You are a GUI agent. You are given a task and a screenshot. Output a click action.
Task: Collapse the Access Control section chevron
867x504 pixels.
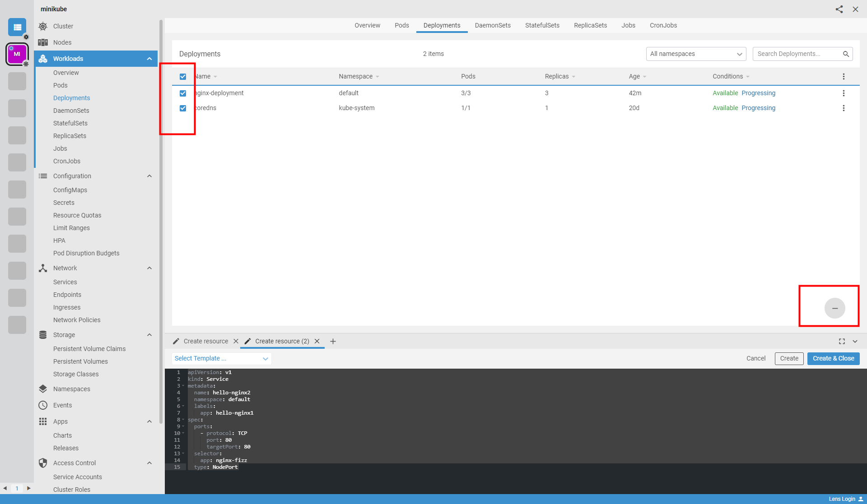(x=149, y=463)
